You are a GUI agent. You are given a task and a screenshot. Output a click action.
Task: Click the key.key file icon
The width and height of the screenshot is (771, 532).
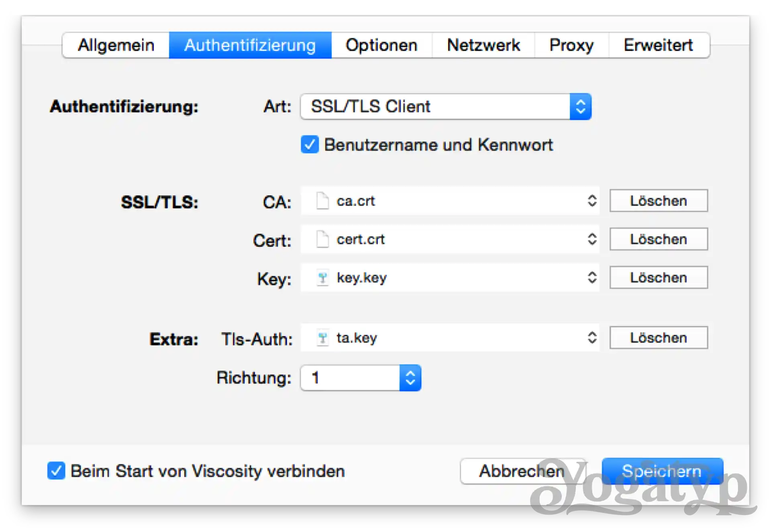point(322,278)
